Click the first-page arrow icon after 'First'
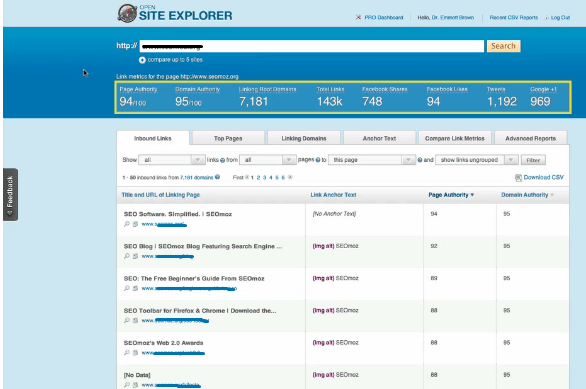The height and width of the screenshot is (389, 586). click(247, 177)
